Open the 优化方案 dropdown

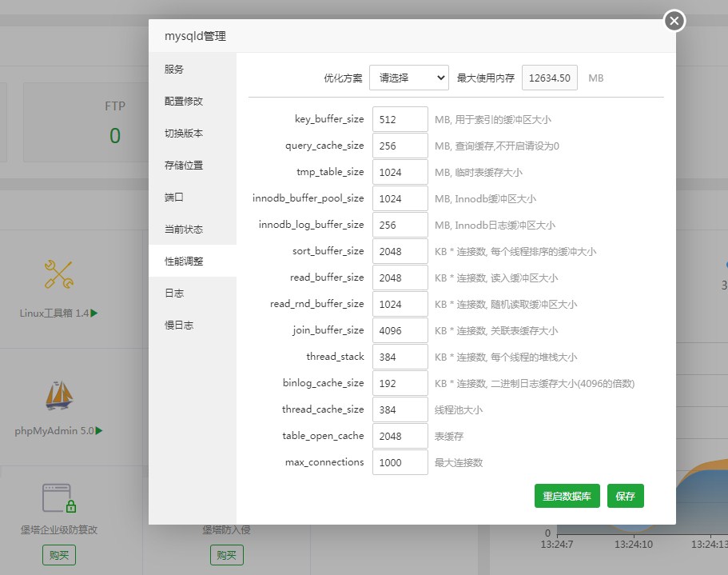tap(408, 78)
